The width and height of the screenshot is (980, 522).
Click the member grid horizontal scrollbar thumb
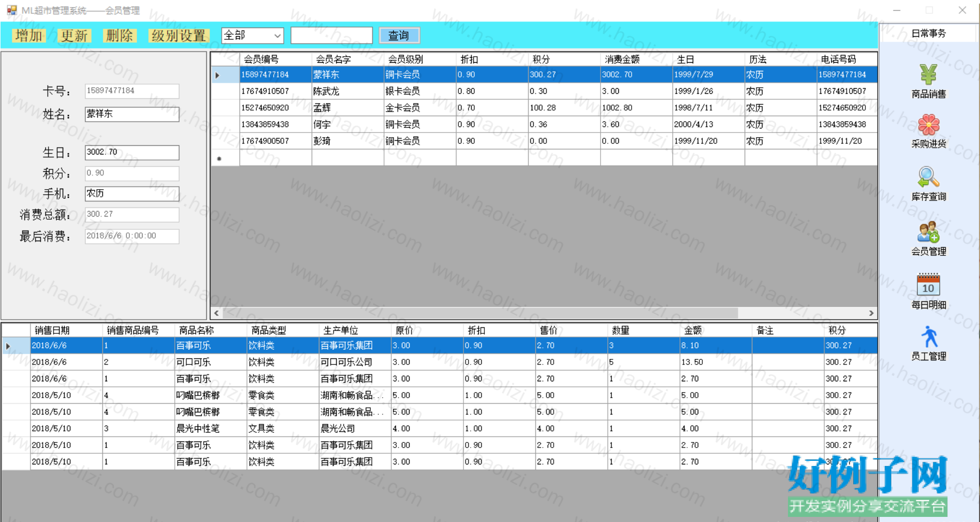479,313
